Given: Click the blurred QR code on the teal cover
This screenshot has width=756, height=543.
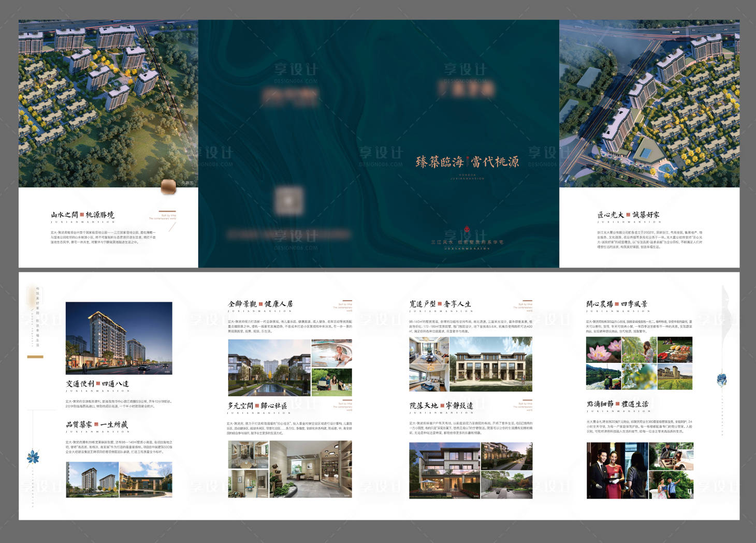Looking at the screenshot, I should 288,201.
